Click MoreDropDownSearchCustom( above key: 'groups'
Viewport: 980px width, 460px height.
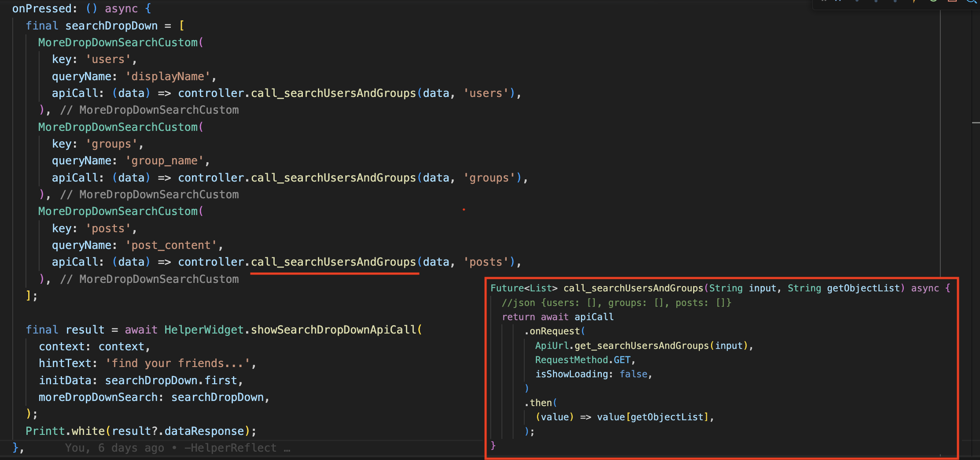(121, 127)
